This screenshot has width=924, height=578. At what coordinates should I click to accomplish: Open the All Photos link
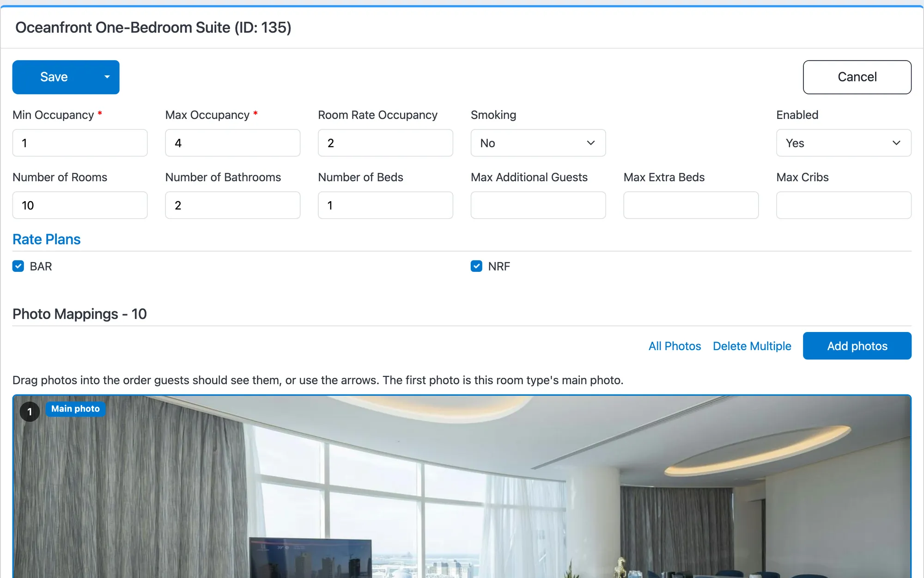(675, 346)
